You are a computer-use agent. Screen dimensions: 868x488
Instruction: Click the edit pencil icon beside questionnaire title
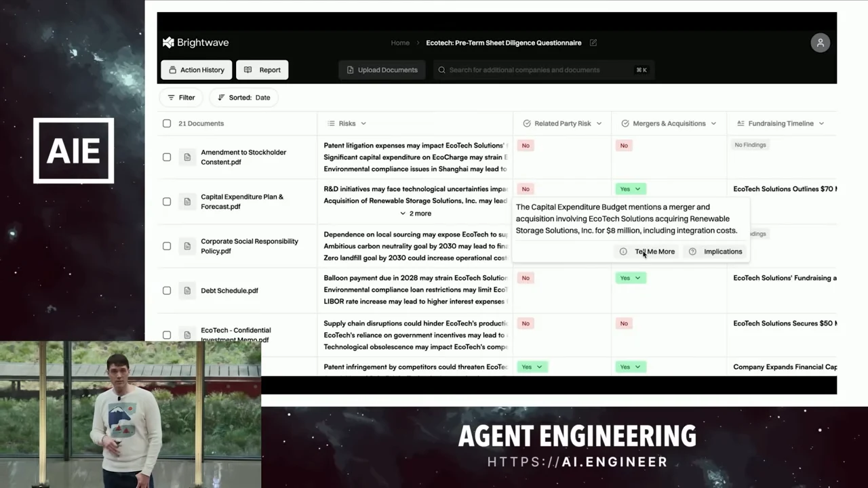tap(593, 43)
